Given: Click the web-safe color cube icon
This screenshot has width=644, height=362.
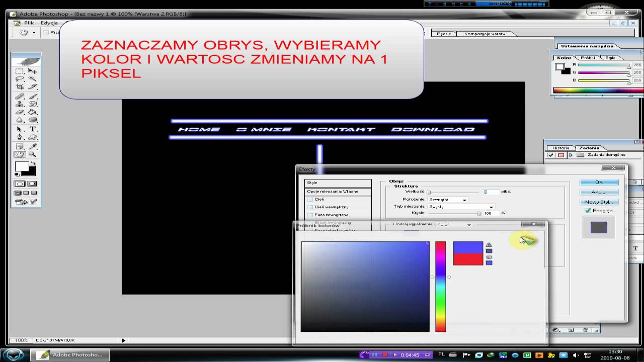Looking at the screenshot, I should 489,257.
